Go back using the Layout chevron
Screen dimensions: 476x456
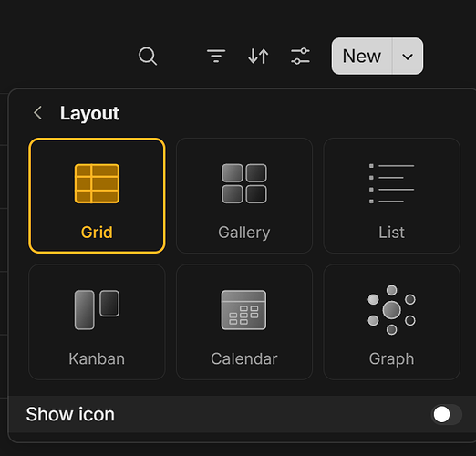(37, 113)
